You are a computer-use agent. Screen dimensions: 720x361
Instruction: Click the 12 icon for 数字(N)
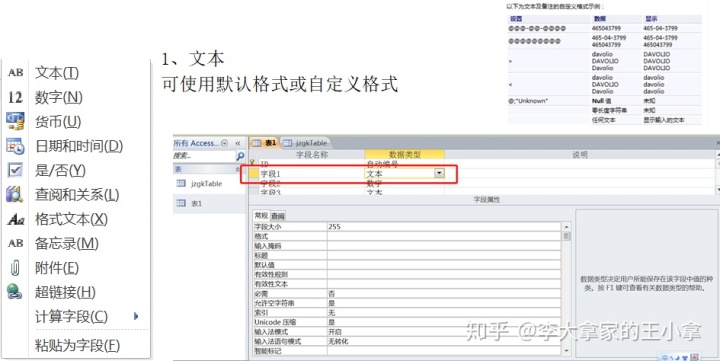click(x=15, y=97)
